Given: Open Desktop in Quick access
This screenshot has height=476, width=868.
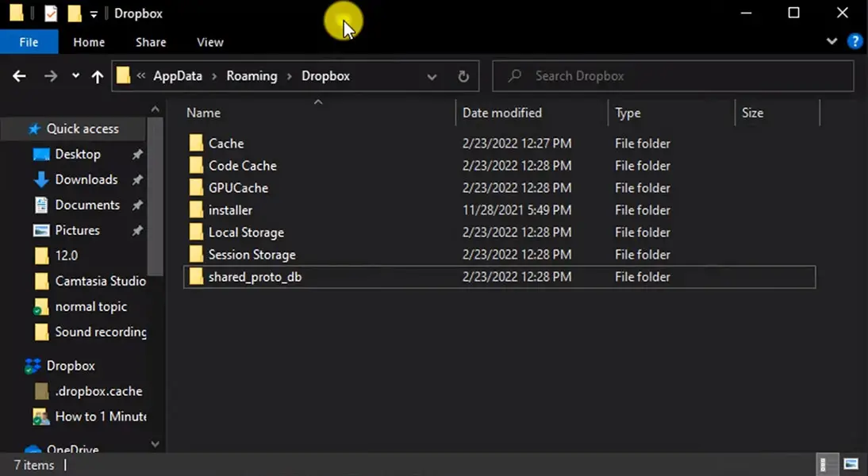Looking at the screenshot, I should click(78, 154).
